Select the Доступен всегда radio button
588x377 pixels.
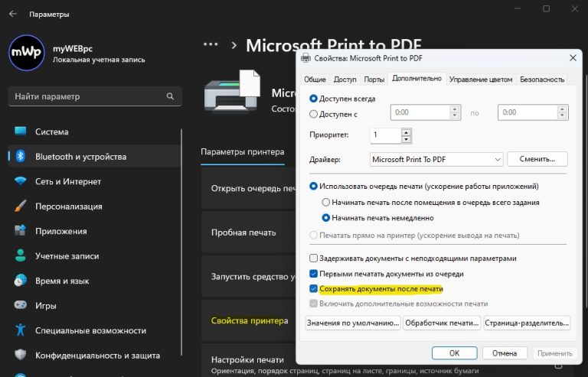pos(313,99)
